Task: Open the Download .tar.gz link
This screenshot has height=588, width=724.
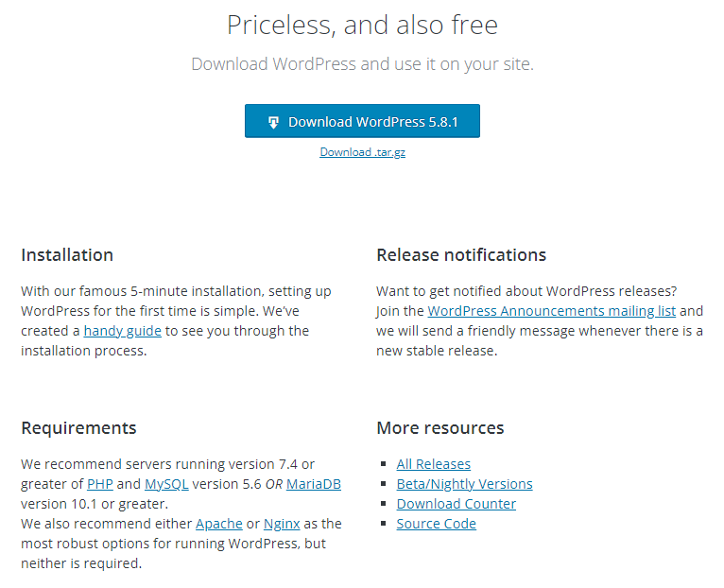Action: click(362, 152)
